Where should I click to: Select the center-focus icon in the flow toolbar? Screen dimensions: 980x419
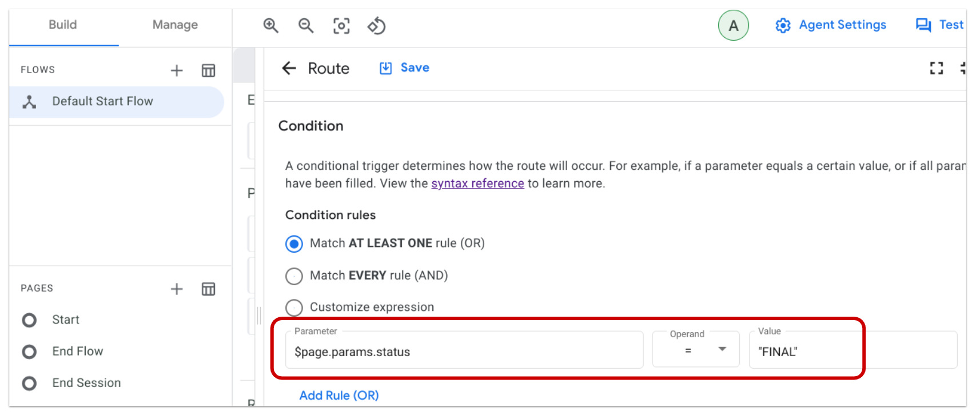pos(341,26)
